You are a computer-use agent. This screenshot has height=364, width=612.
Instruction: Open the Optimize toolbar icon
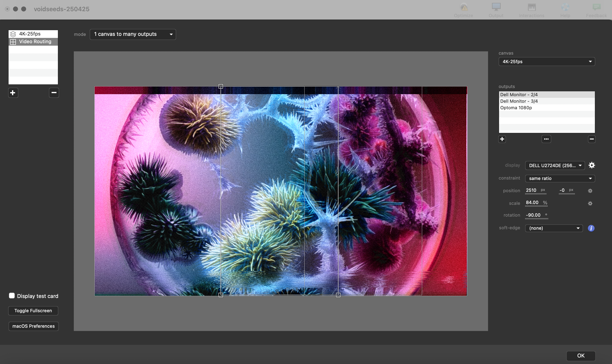[463, 8]
